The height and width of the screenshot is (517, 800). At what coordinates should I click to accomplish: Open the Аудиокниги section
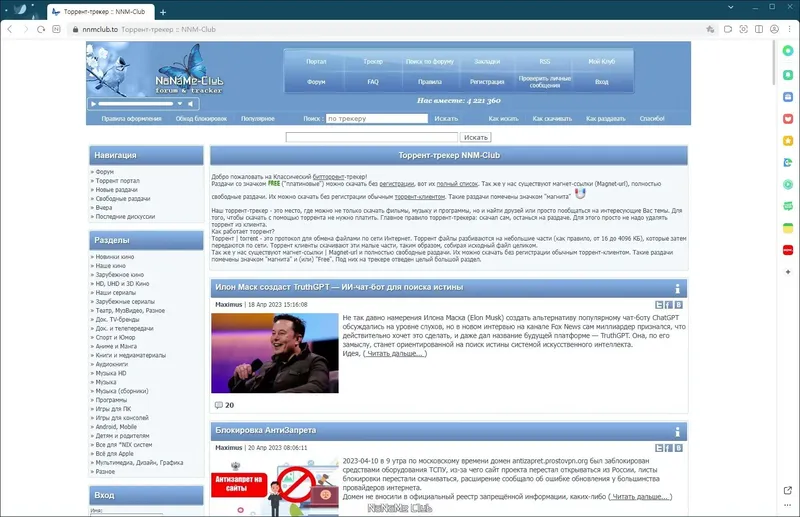[112, 364]
